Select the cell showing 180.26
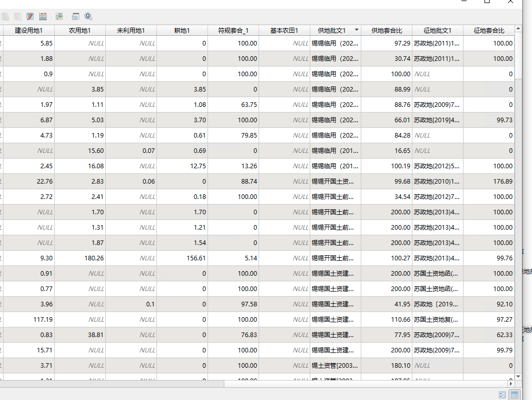532x400 pixels. coord(80,258)
